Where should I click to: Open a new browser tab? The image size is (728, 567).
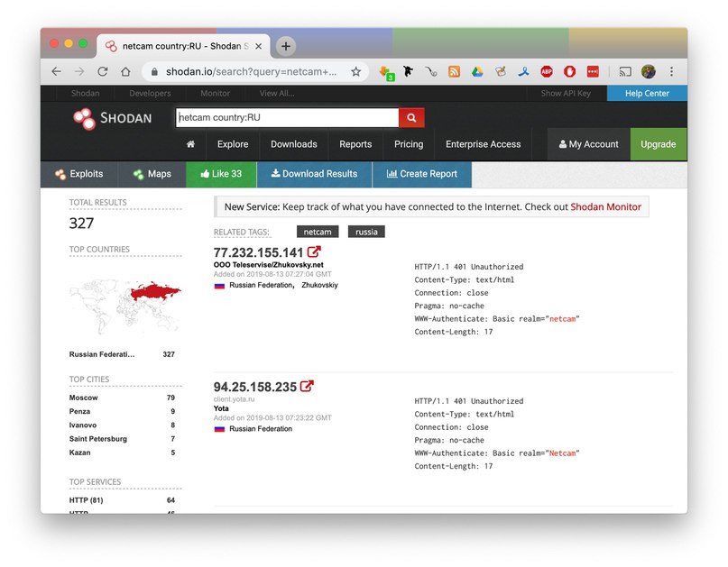286,46
